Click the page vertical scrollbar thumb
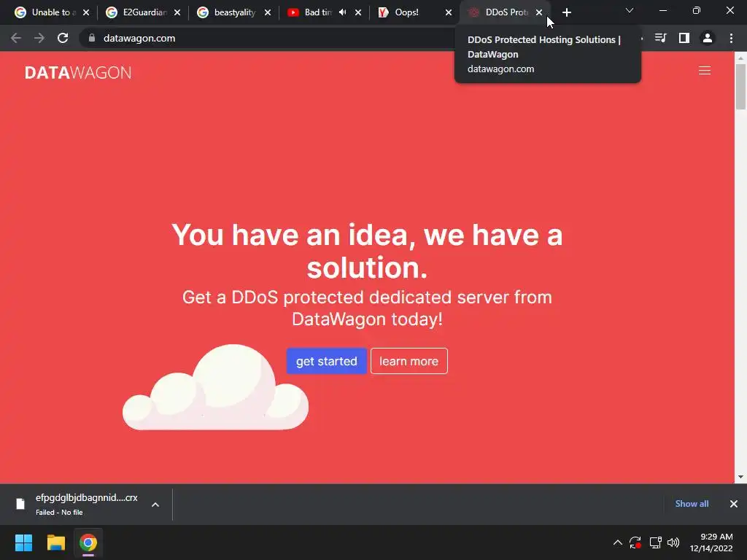The height and width of the screenshot is (560, 747). (x=741, y=87)
